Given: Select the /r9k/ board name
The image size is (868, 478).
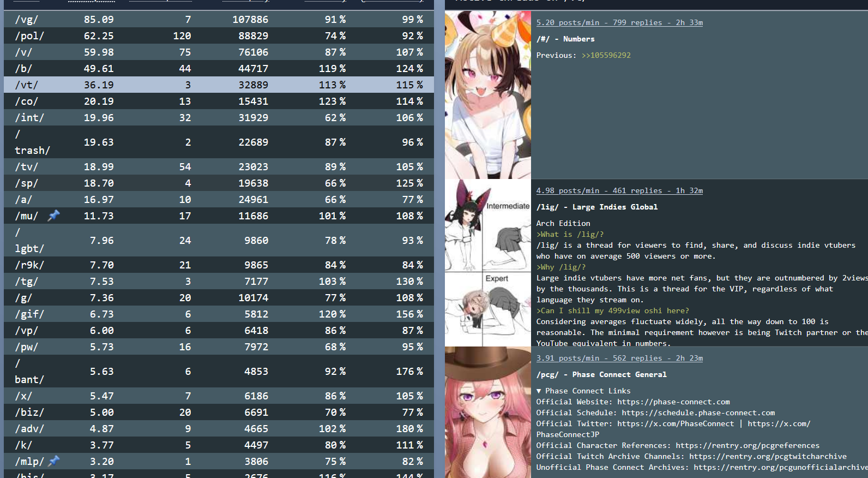Looking at the screenshot, I should pos(29,265).
